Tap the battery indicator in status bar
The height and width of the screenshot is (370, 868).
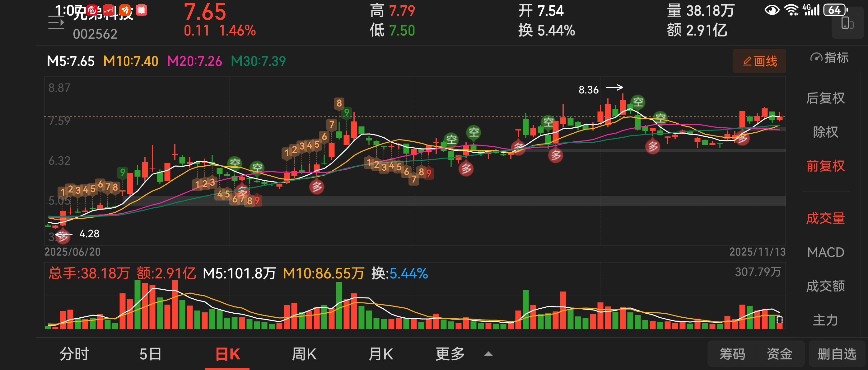click(835, 10)
